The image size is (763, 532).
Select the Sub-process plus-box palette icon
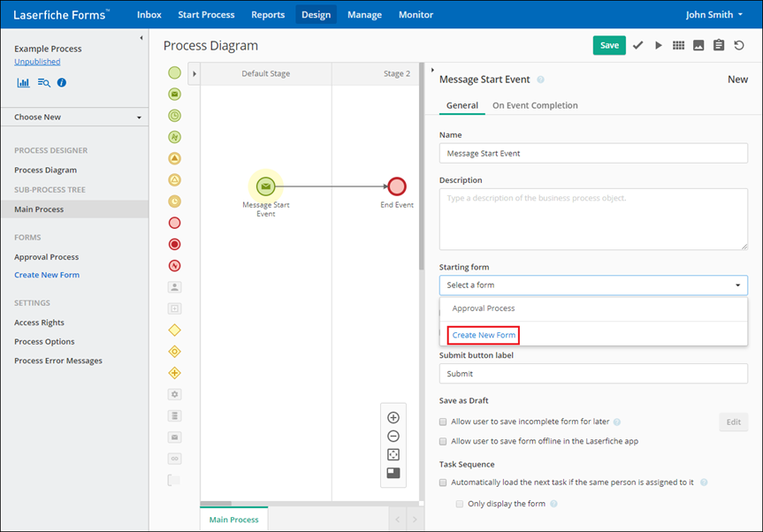click(175, 308)
